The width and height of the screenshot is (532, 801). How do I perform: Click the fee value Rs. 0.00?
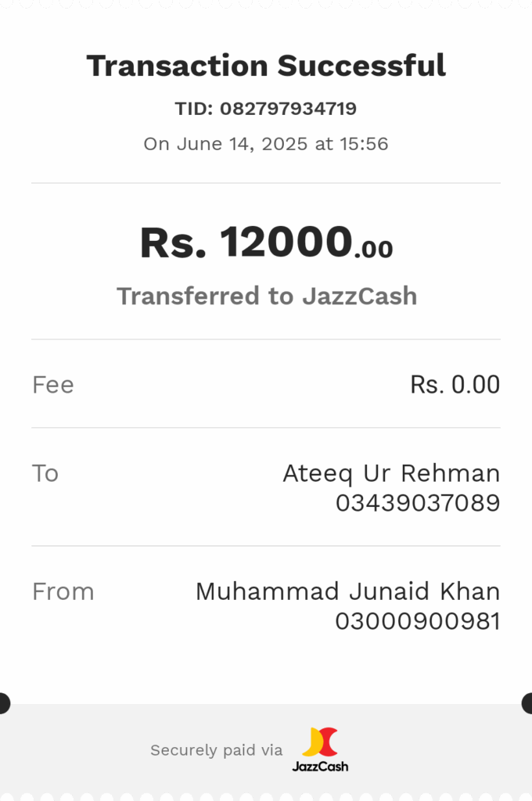[x=455, y=385]
